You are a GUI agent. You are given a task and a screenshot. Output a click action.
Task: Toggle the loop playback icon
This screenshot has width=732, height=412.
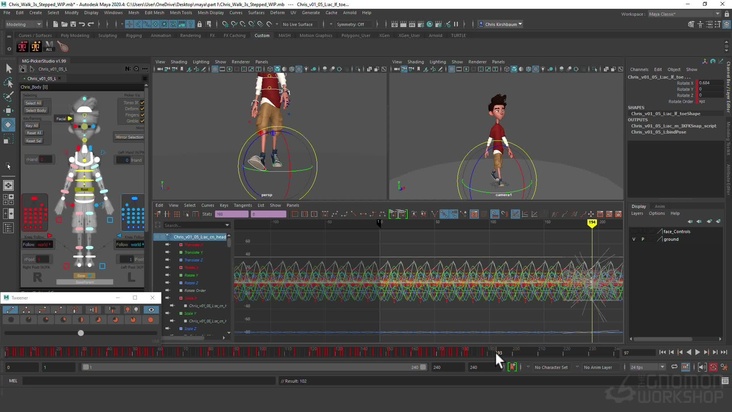(674, 367)
